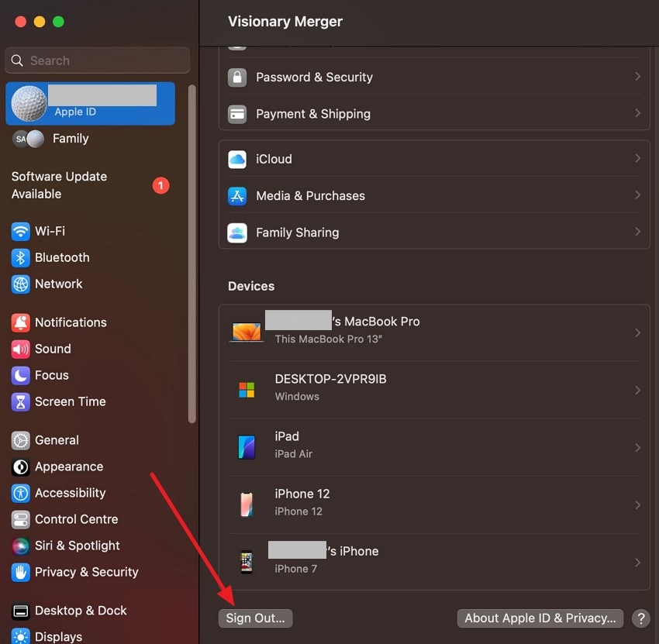Click the MacBook Pro device icon

(247, 332)
